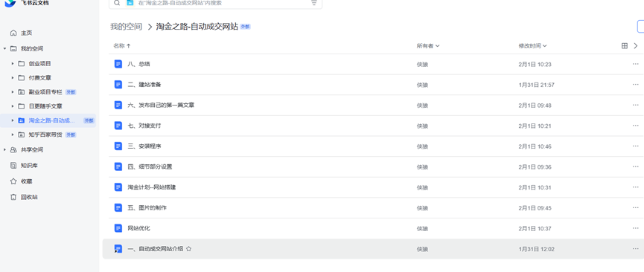Click breadcrumb title 淘金之路-自动成交网站
Image resolution: width=644 pixels, height=272 pixels.
tap(197, 27)
